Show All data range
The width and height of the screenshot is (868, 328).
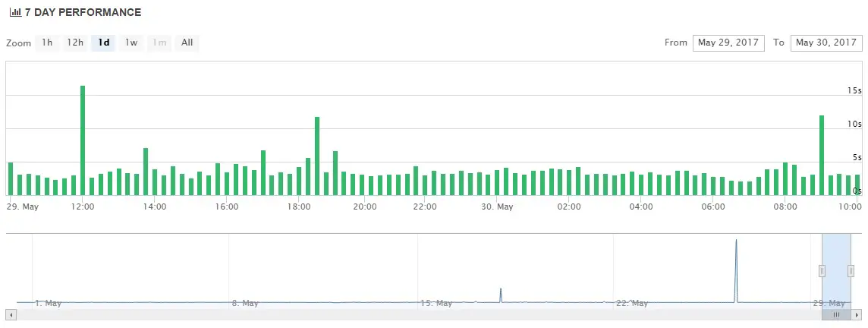(187, 43)
